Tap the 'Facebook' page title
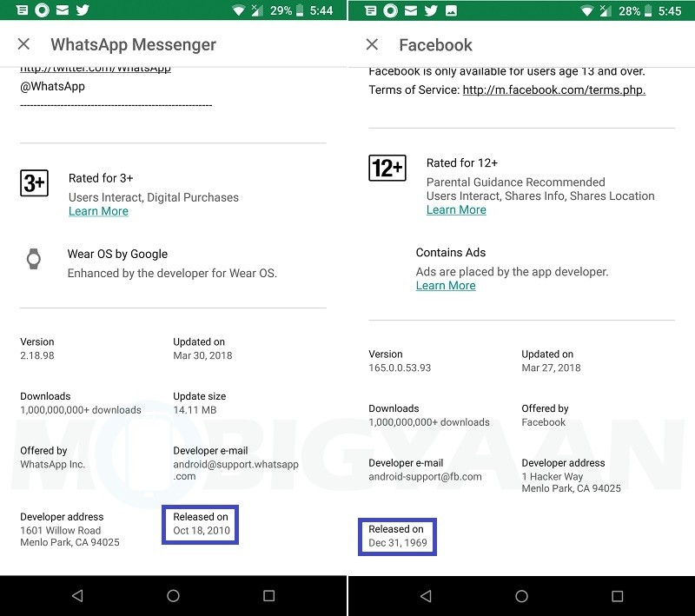The image size is (695, 616). tap(436, 45)
